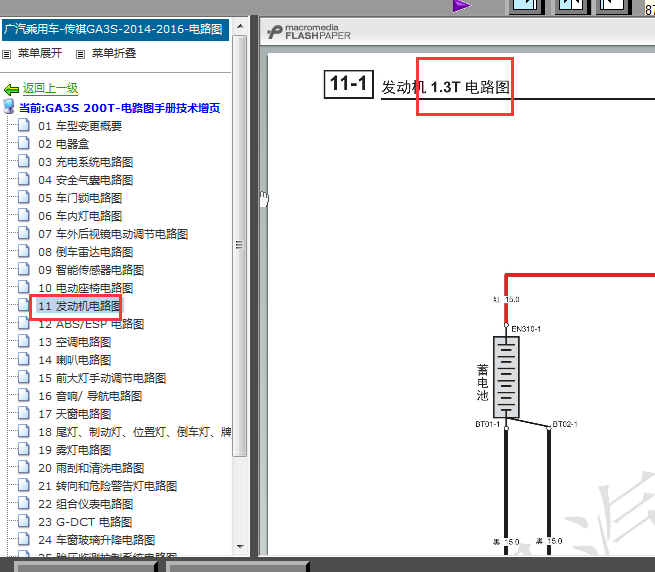This screenshot has width=655, height=572.
Task: Open 07 车外后视镜电动调节电路图
Action: tap(113, 234)
